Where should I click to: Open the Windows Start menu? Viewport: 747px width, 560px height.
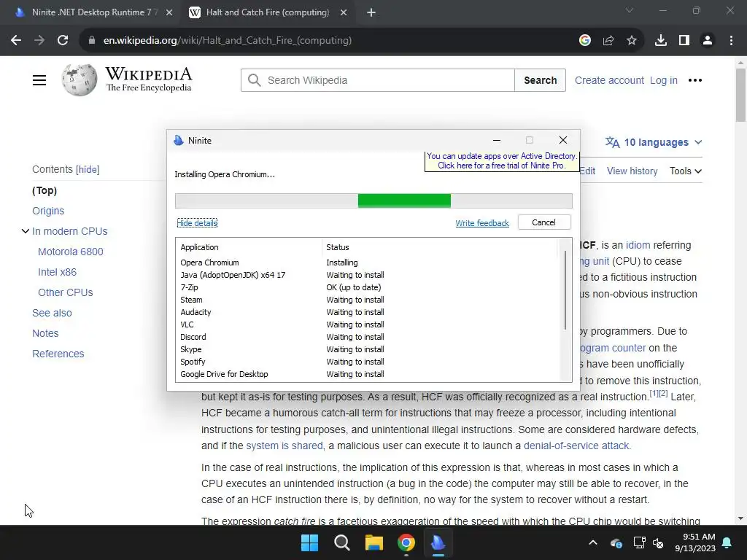(309, 542)
